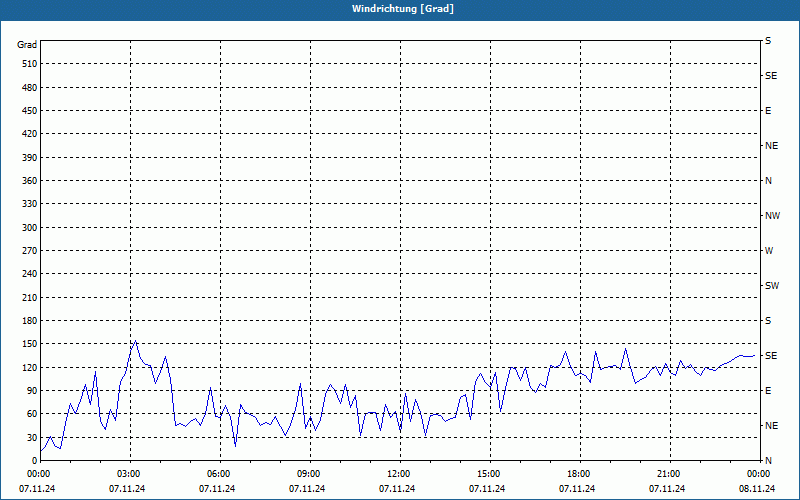The width and height of the screenshot is (800, 500).
Task: Click the topmost S compass label
Action: 768,41
